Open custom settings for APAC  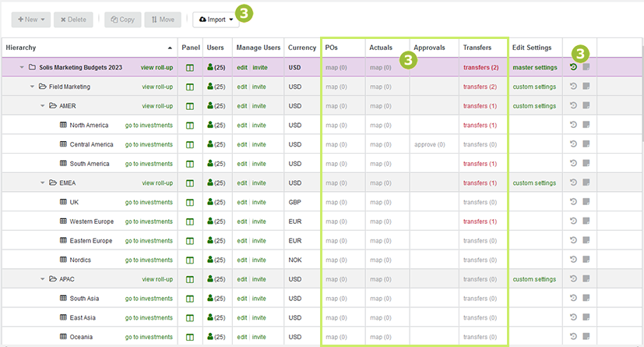pyautogui.click(x=534, y=279)
